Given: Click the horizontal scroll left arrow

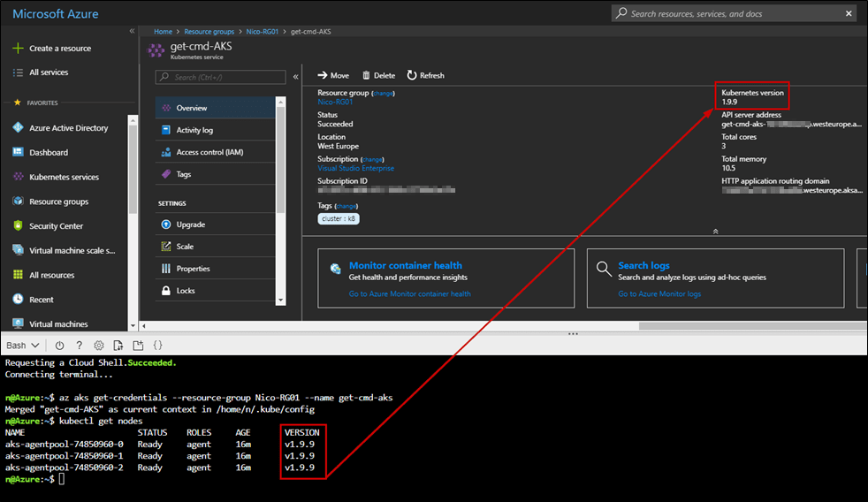Looking at the screenshot, I should pos(144,326).
